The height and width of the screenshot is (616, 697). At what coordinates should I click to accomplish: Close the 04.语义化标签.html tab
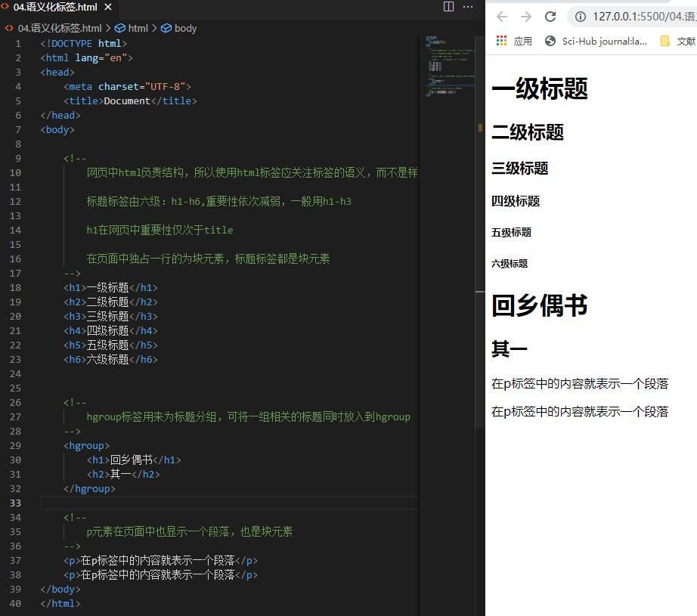pos(108,7)
